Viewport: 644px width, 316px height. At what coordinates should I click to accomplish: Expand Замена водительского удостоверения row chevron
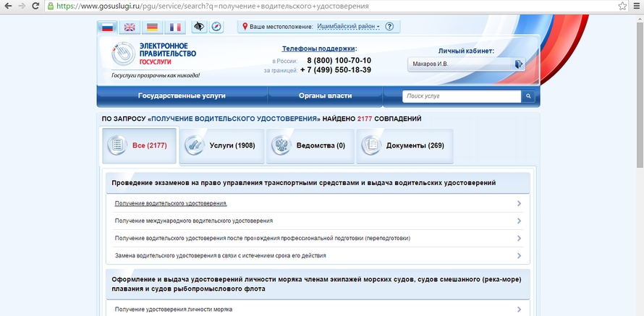[520, 255]
